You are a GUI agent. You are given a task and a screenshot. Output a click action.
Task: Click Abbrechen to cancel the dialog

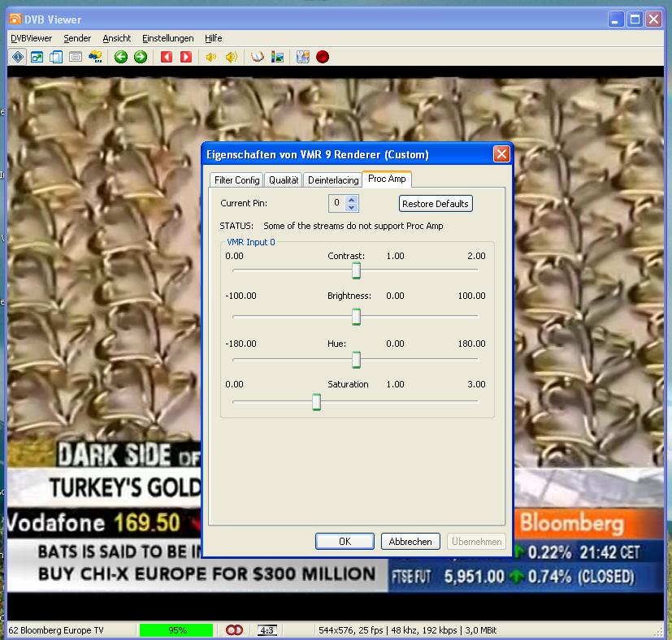tap(410, 542)
